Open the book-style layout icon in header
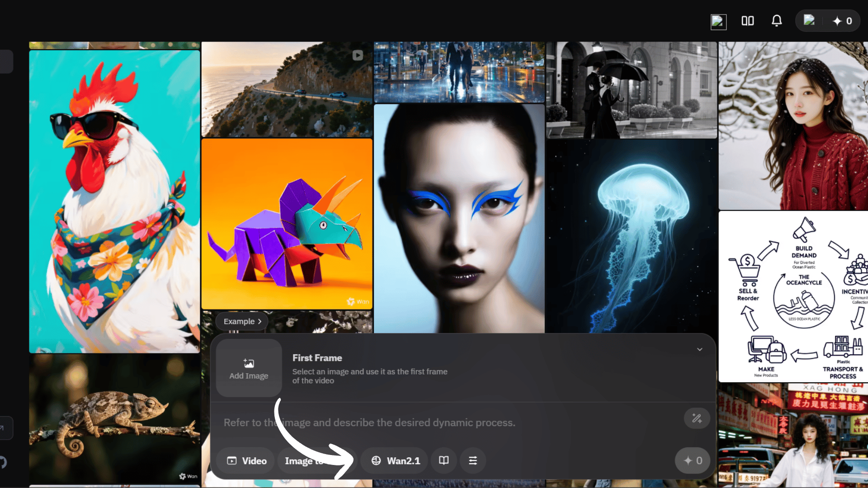Image resolution: width=868 pixels, height=488 pixels. coord(747,21)
